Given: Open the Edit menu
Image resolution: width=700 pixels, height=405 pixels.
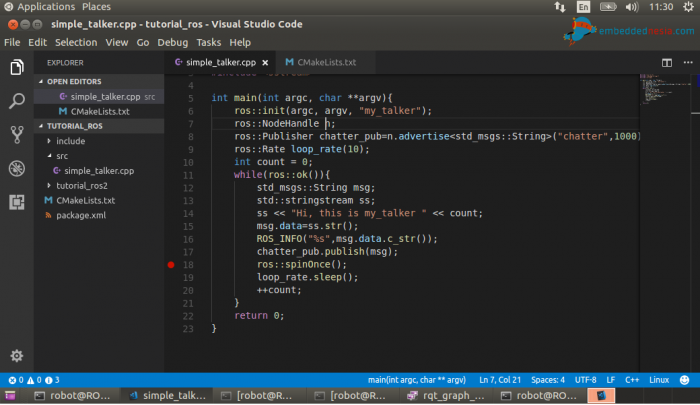Looking at the screenshot, I should 38,42.
